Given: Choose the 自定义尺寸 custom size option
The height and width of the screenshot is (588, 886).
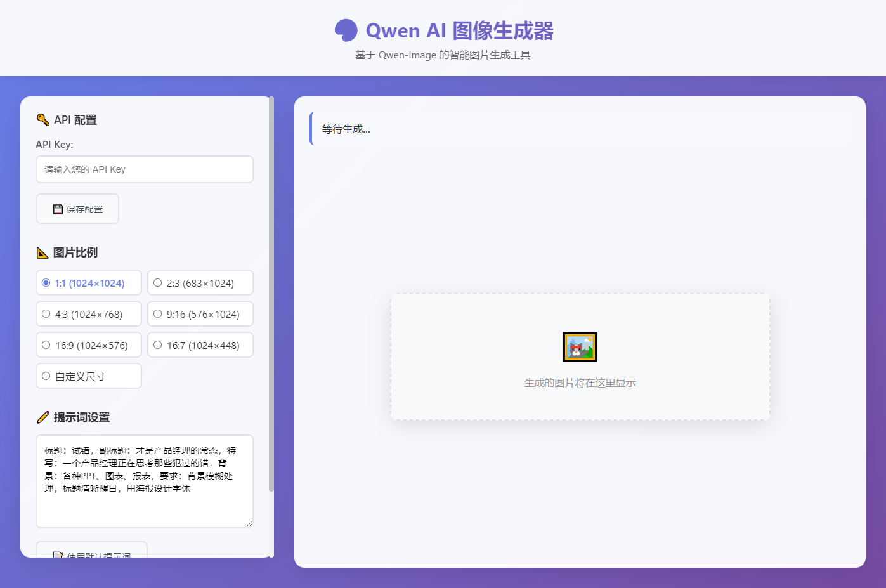Looking at the screenshot, I should pos(89,376).
